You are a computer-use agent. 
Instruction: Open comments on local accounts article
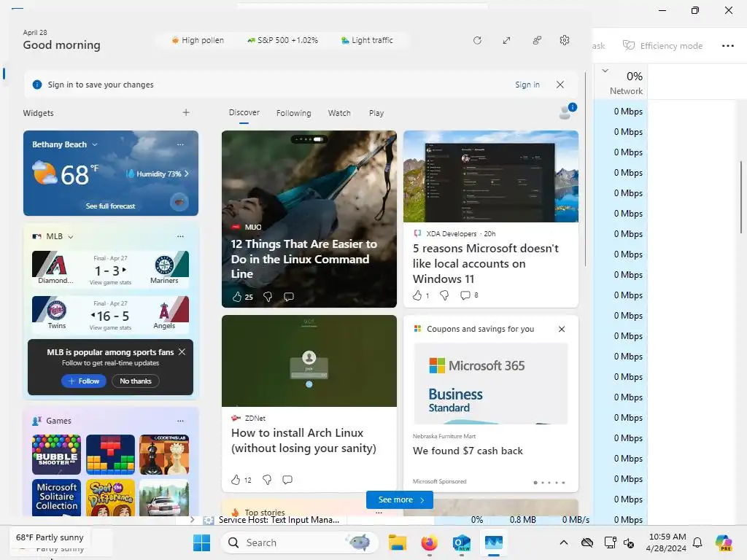click(469, 295)
